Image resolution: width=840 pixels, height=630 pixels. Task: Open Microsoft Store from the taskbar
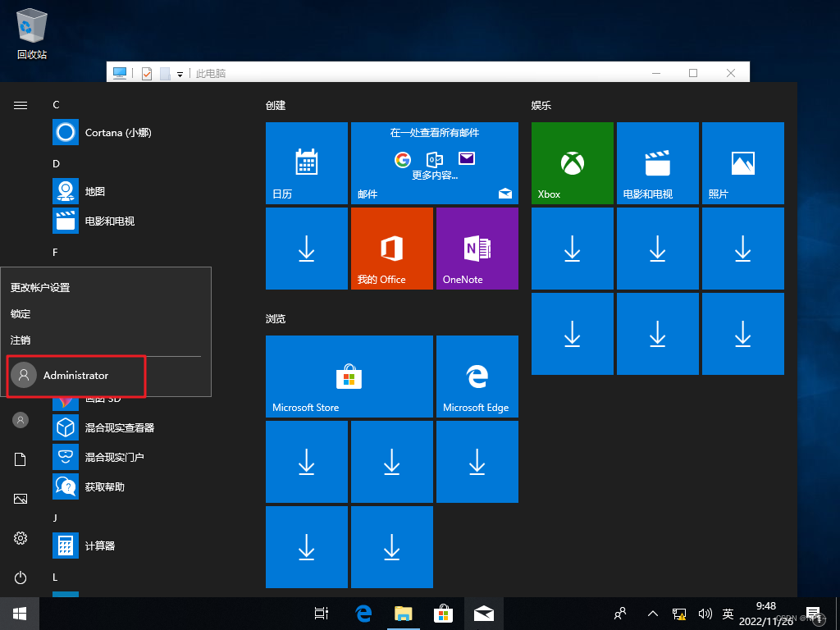click(443, 614)
